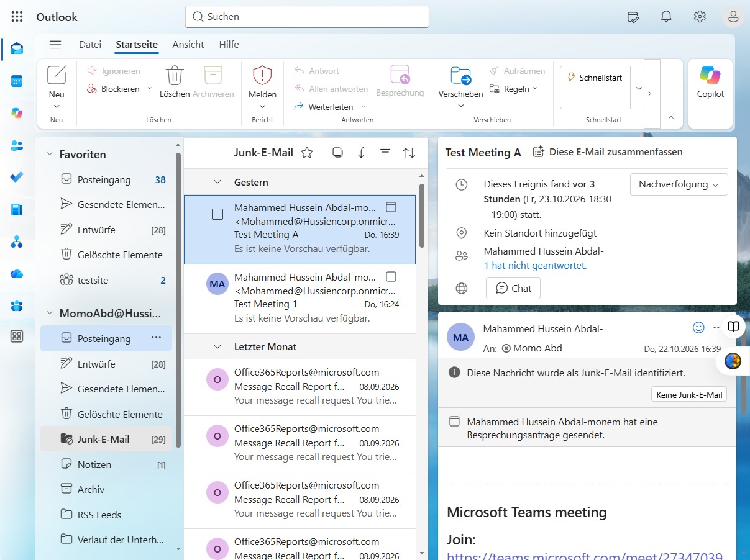Open Calendar from the left app rail

[17, 81]
